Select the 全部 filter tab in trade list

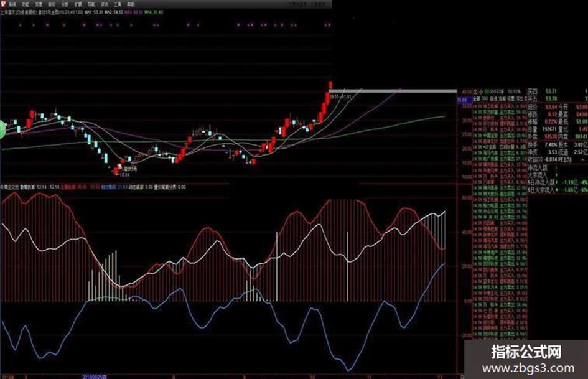point(476,99)
